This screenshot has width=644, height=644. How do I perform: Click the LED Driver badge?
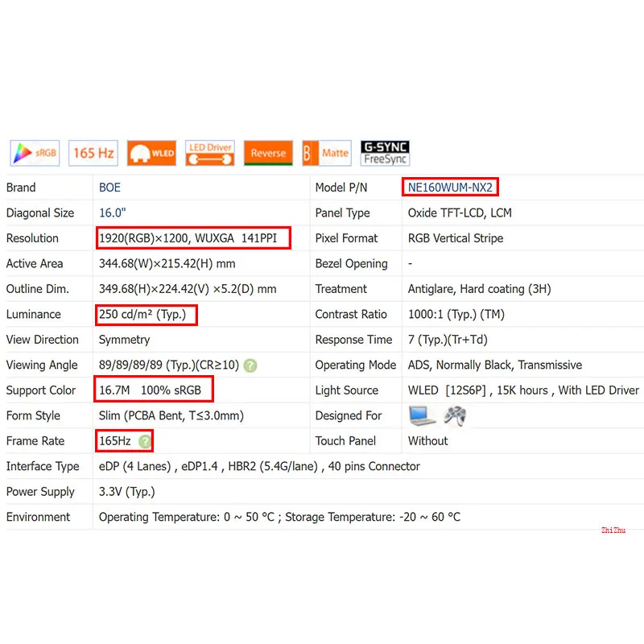(210, 153)
